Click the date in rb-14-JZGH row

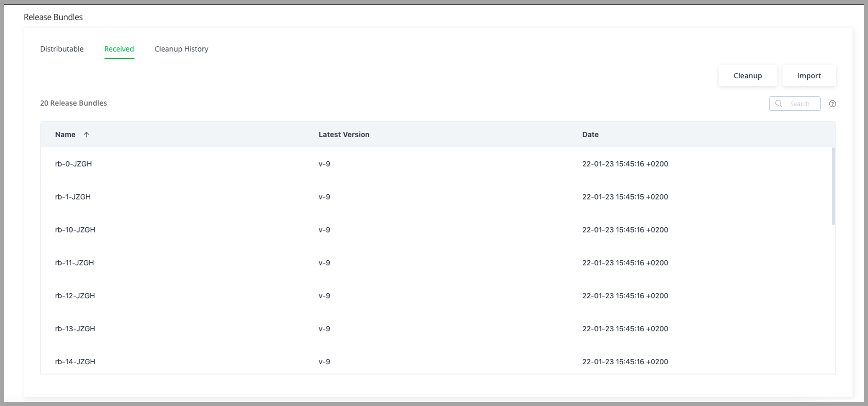[625, 362]
